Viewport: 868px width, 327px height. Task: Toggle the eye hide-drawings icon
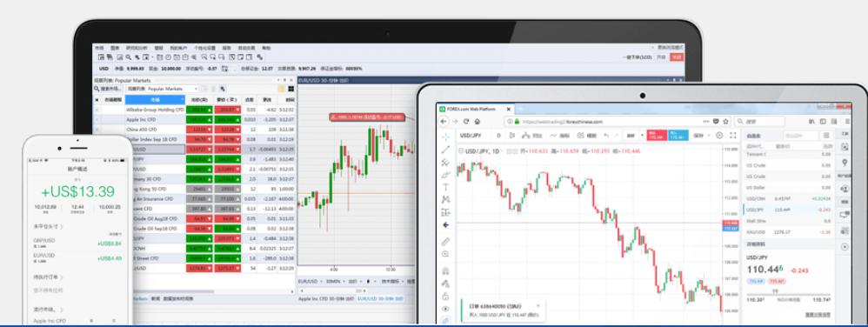(x=445, y=309)
